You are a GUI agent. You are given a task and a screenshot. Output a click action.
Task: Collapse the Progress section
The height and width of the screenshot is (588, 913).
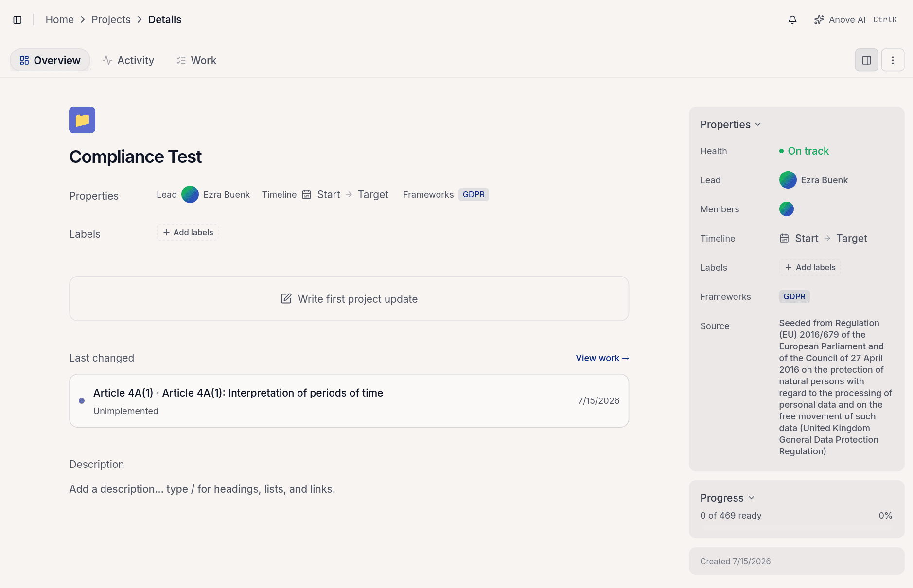tap(727, 498)
